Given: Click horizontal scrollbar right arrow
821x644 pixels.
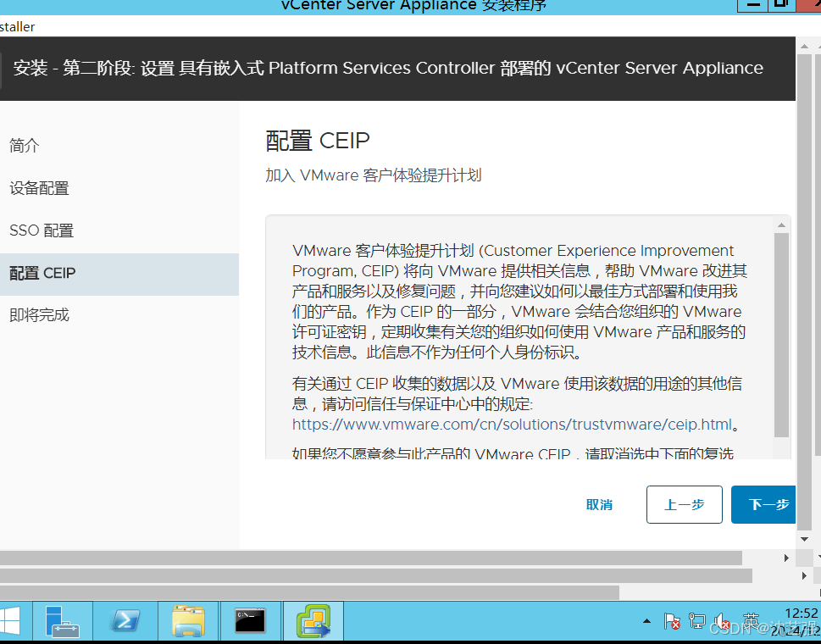Looking at the screenshot, I should 786,558.
